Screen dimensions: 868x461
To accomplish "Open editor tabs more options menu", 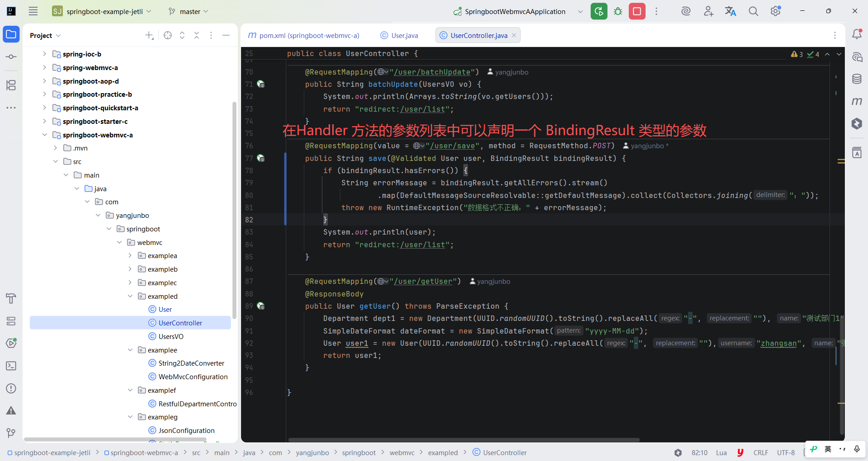I will (835, 35).
